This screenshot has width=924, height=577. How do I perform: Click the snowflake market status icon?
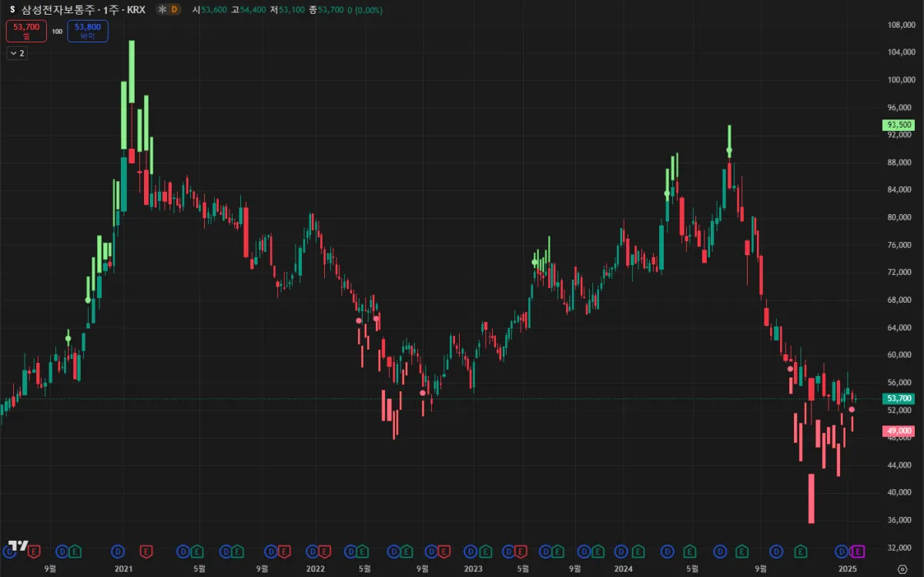(x=161, y=10)
